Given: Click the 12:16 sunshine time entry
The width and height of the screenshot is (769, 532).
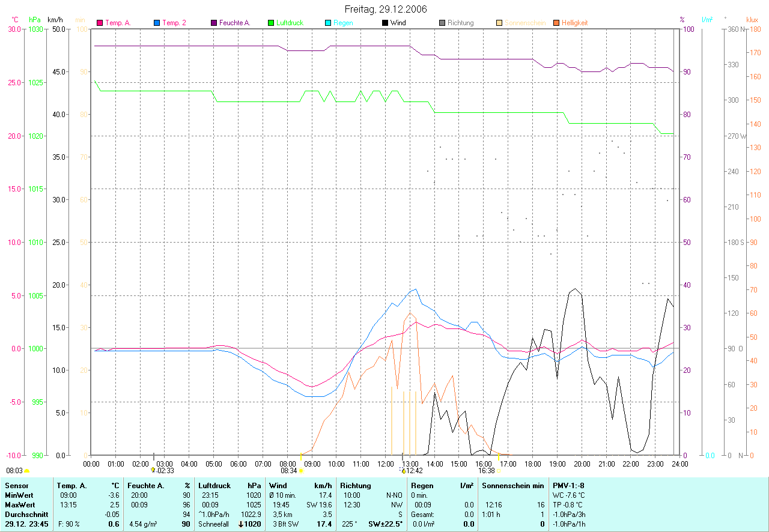Looking at the screenshot, I should click(x=494, y=505).
